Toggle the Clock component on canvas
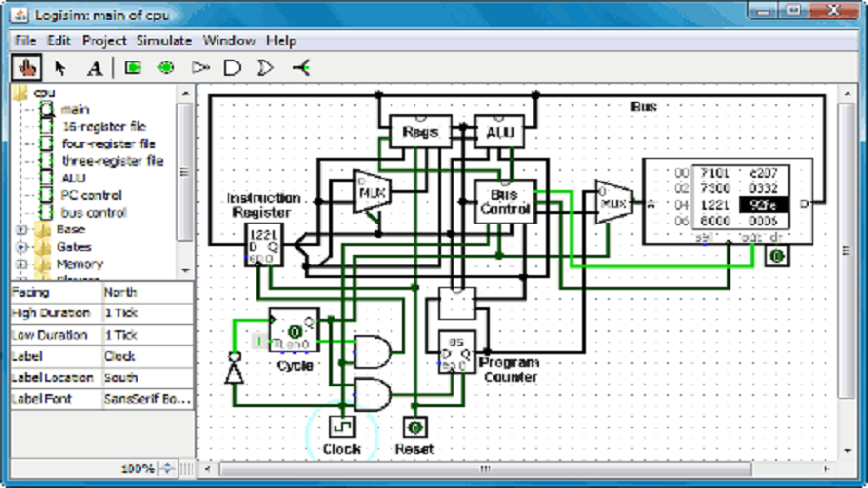Image resolution: width=868 pixels, height=488 pixels. click(x=340, y=427)
